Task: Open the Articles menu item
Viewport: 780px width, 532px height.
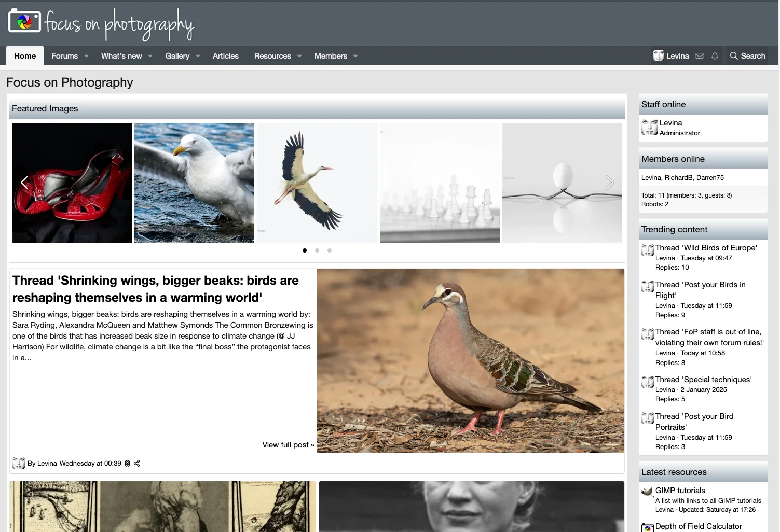Action: coord(226,56)
